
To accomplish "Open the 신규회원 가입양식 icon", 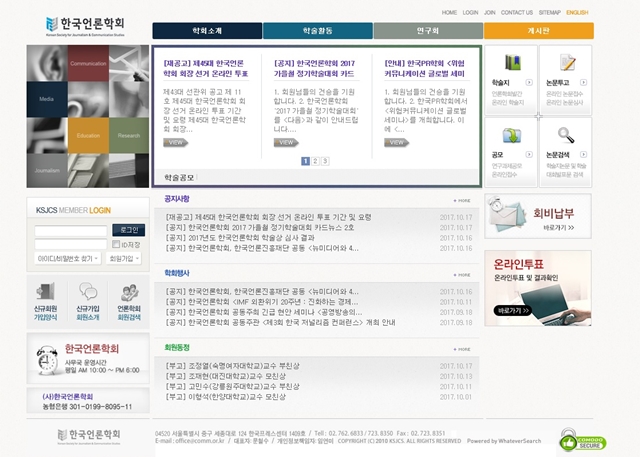I will (x=45, y=294).
